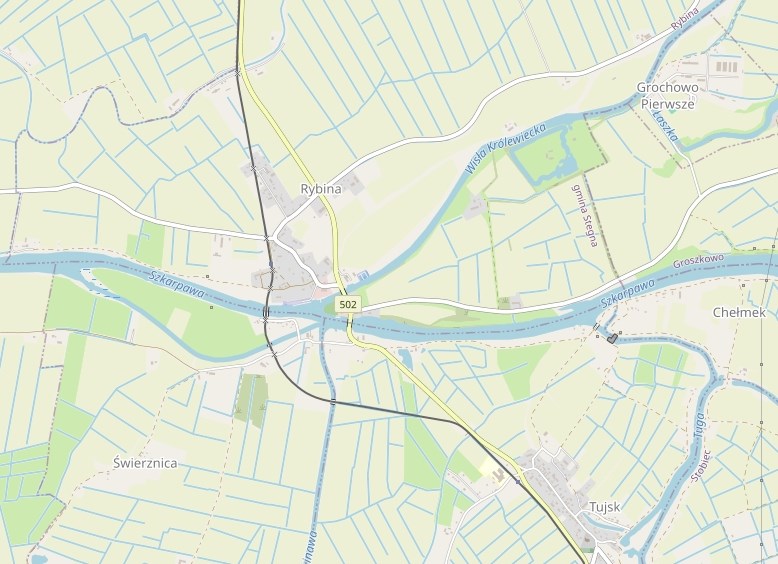Click the railway crossing X north of Rybina
The width and height of the screenshot is (778, 564).
pos(238,73)
